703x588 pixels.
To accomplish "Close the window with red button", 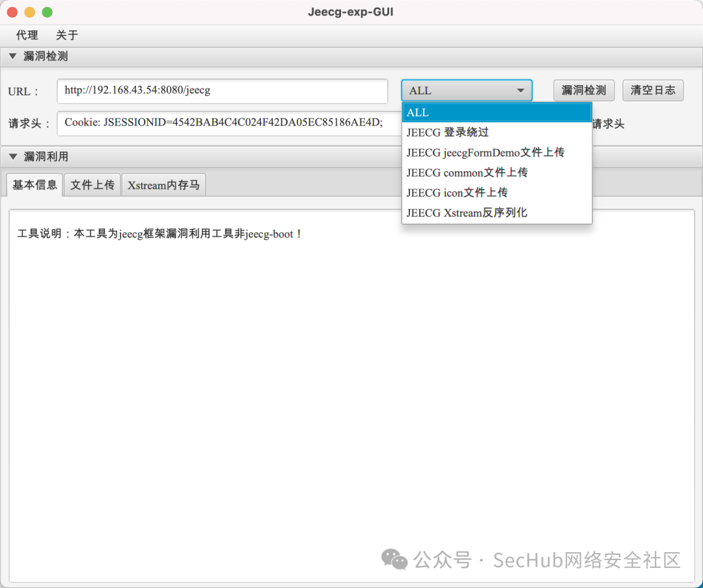I will click(x=12, y=12).
